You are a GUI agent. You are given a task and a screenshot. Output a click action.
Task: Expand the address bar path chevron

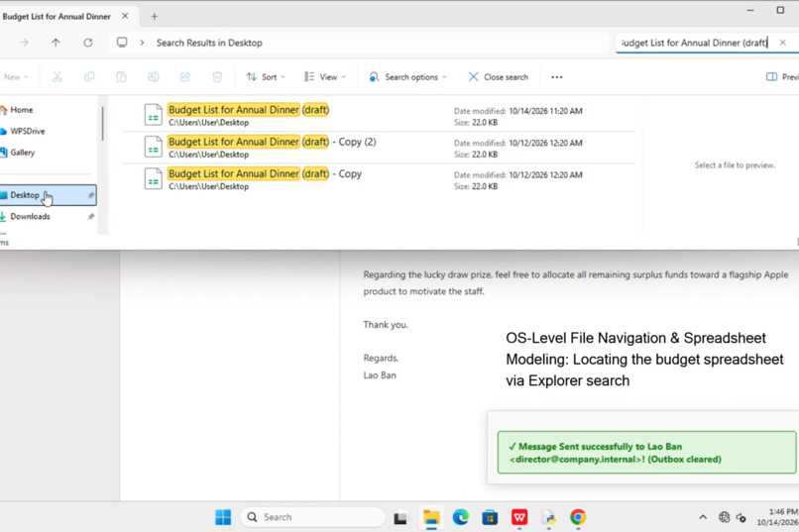[x=142, y=43]
